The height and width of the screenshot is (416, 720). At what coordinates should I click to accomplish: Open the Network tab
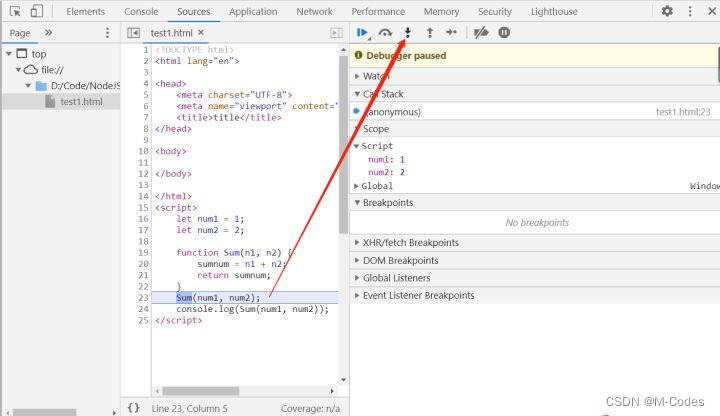(314, 11)
